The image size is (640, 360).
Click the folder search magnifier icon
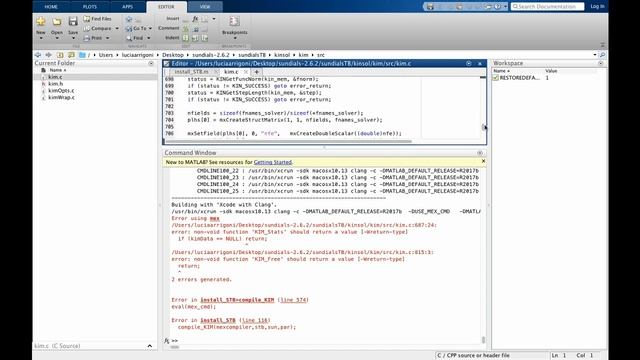[602, 55]
